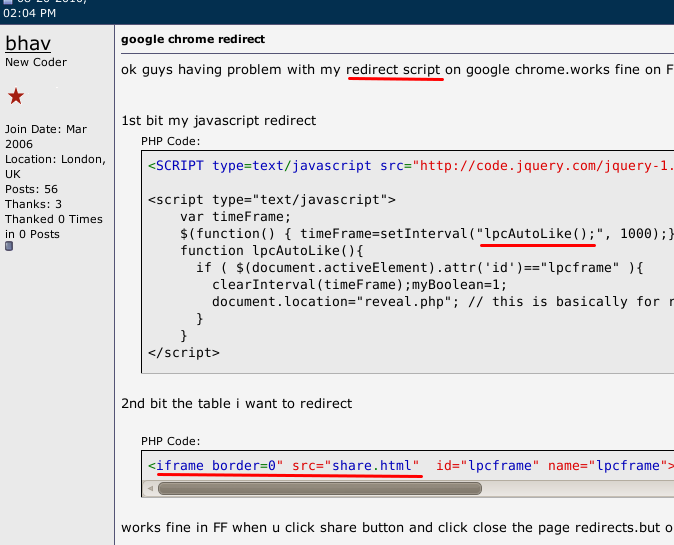Click the 'id="lpcframe"' iframe attribute

tap(487, 466)
